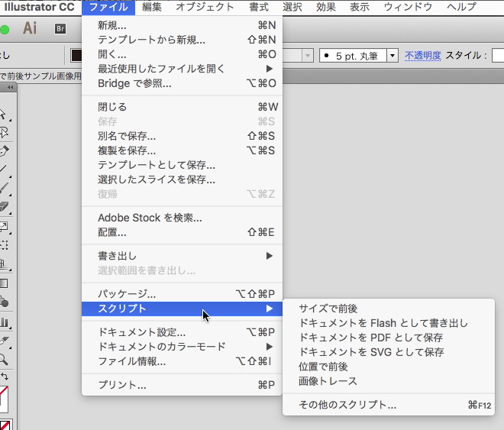The height and width of the screenshot is (430, 504).
Task: Open the Bridge (Br) icon button
Action: pos(60,29)
